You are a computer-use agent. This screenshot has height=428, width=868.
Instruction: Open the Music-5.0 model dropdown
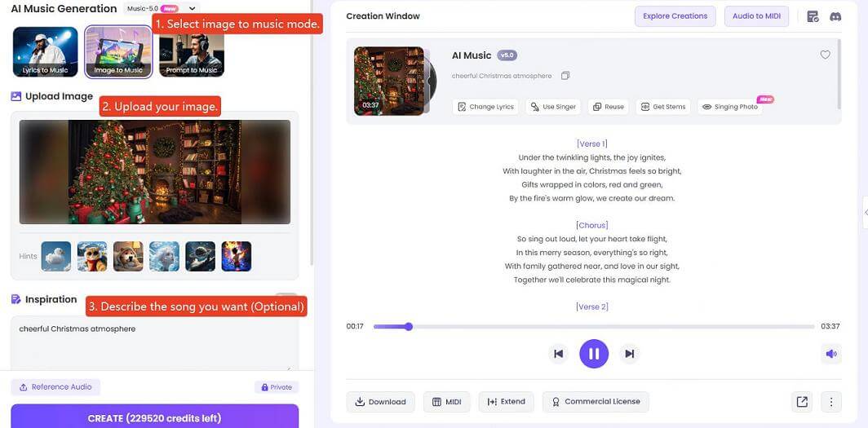pyautogui.click(x=161, y=8)
